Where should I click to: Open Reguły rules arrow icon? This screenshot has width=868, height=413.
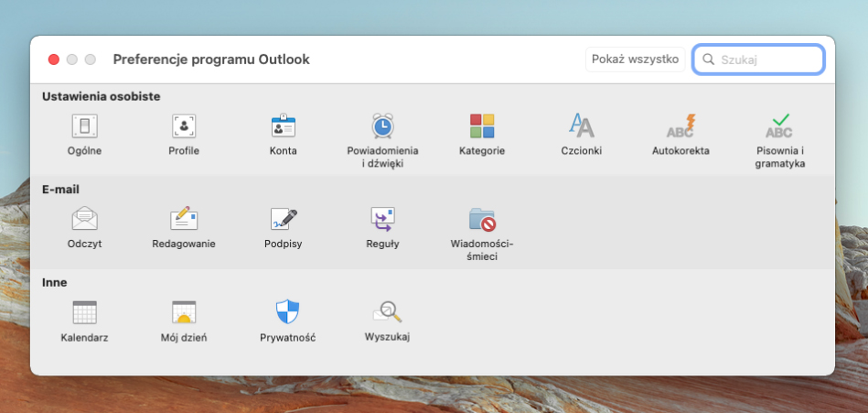click(x=382, y=219)
